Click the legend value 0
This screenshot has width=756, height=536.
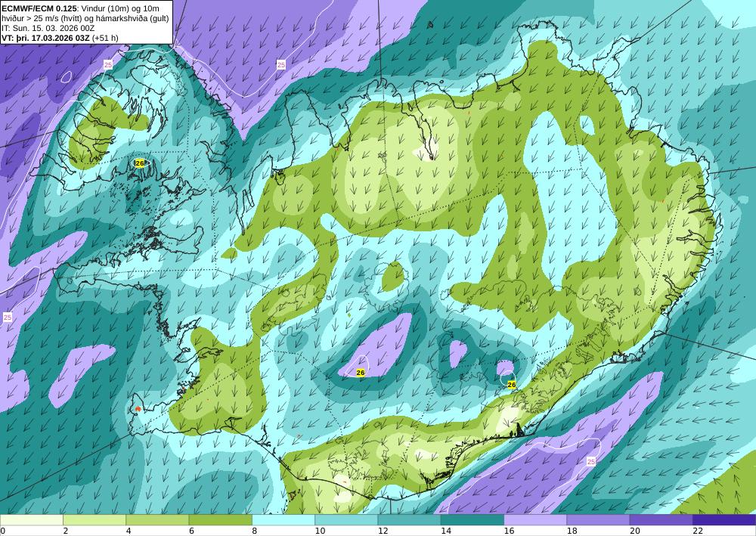click(2, 531)
